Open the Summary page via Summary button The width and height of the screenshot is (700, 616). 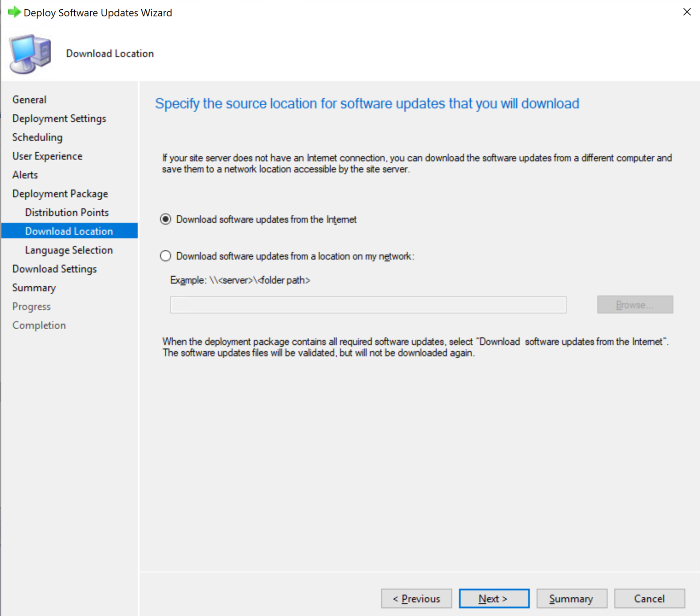(x=571, y=598)
